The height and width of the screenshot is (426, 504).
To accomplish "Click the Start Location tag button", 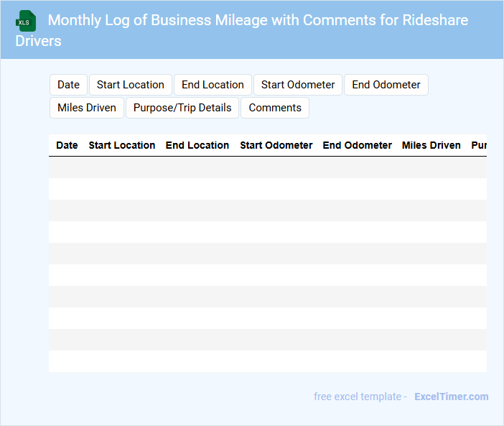I will click(131, 85).
